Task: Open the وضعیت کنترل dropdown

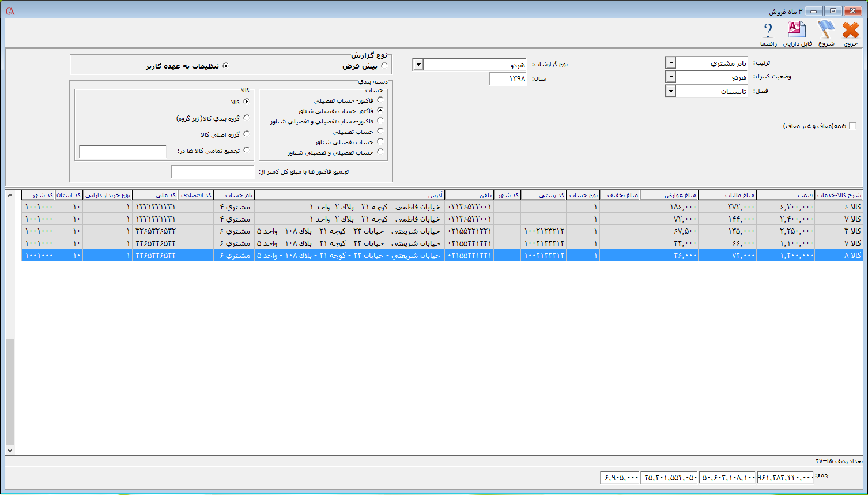Action: coord(670,77)
